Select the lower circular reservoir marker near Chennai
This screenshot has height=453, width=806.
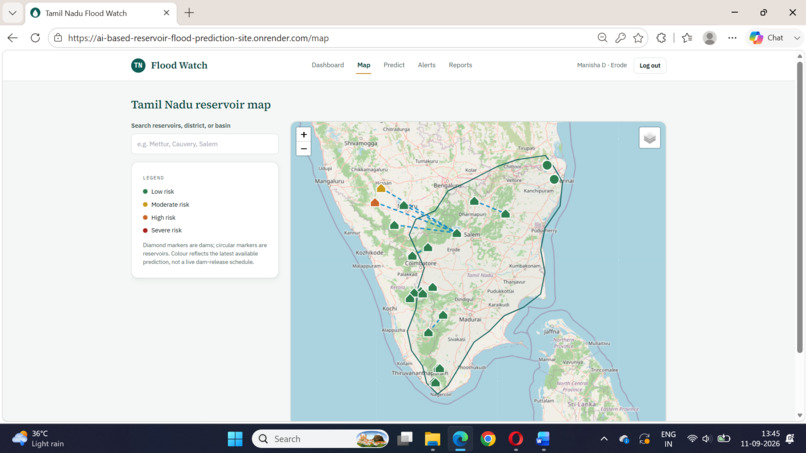(x=554, y=179)
